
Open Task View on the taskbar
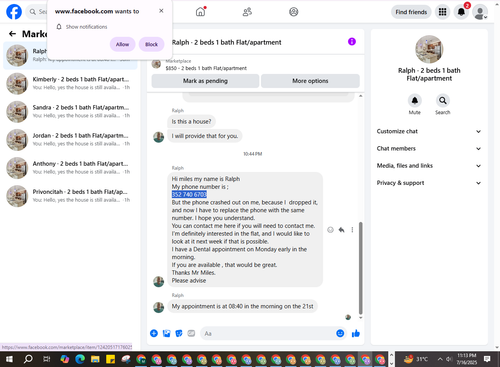(x=47, y=359)
